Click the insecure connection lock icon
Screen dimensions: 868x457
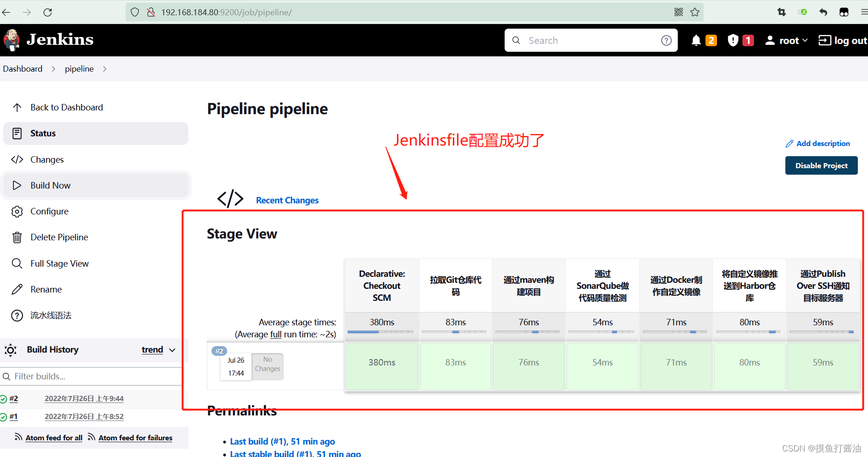click(151, 12)
